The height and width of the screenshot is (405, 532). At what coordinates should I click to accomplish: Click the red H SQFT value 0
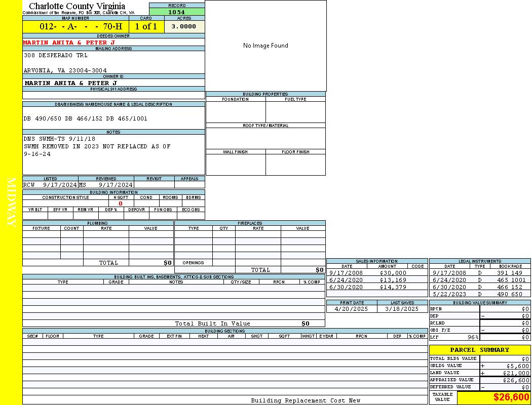(x=120, y=204)
